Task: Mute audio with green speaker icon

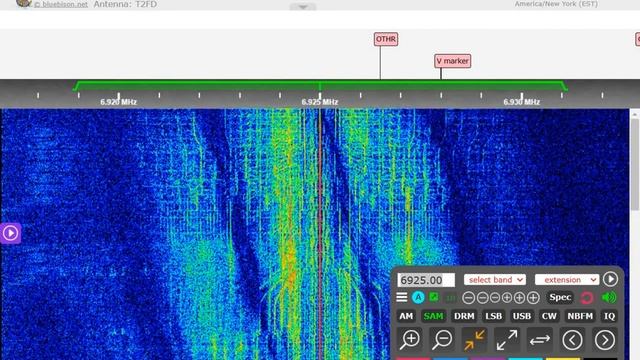Action: point(609,298)
